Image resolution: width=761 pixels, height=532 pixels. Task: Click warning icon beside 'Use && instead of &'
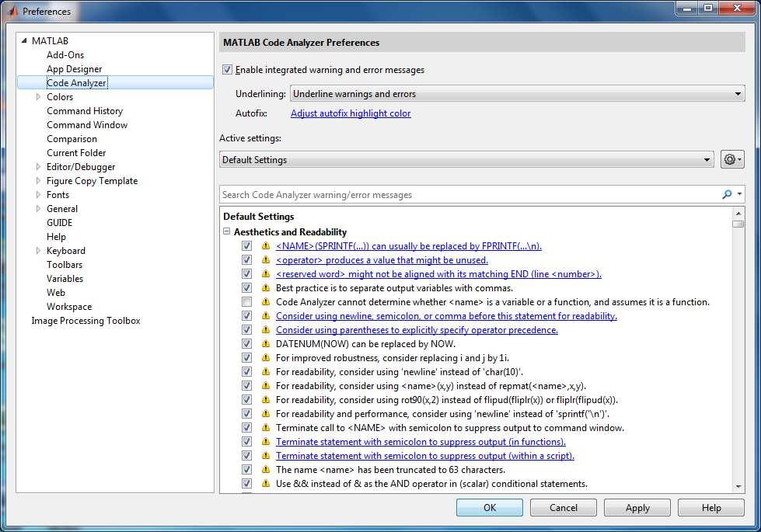pyautogui.click(x=266, y=483)
